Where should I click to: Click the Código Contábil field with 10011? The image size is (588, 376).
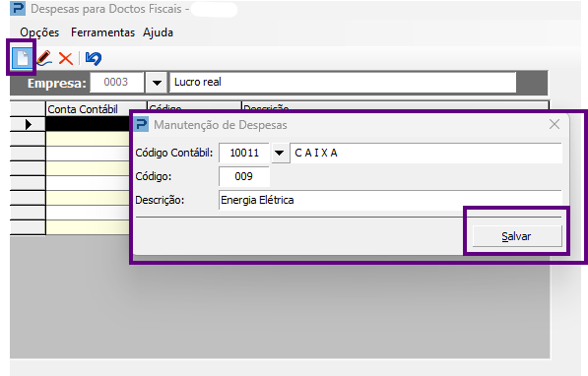[244, 153]
